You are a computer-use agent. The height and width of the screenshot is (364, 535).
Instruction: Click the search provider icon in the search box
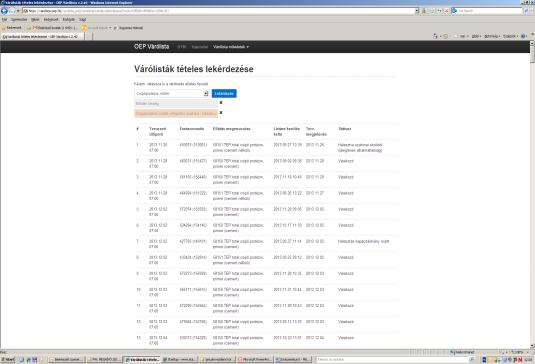(x=454, y=11)
